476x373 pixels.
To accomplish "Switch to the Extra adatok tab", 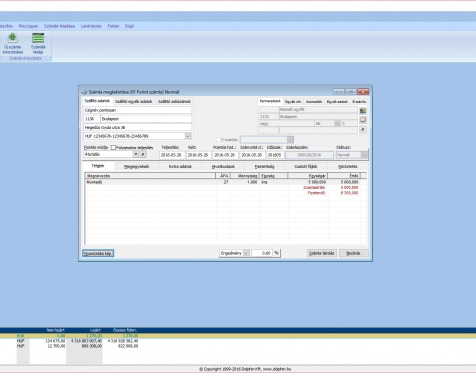I will (180, 167).
